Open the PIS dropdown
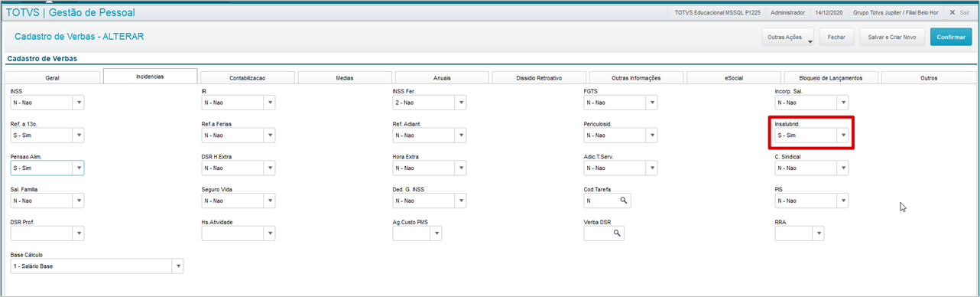Image resolution: width=980 pixels, height=297 pixels. point(842,201)
